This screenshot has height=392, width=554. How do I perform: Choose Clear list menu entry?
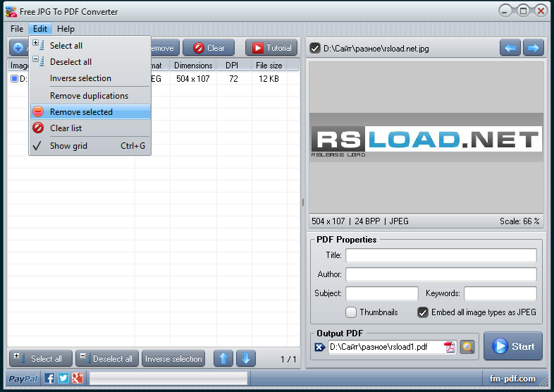click(x=90, y=128)
